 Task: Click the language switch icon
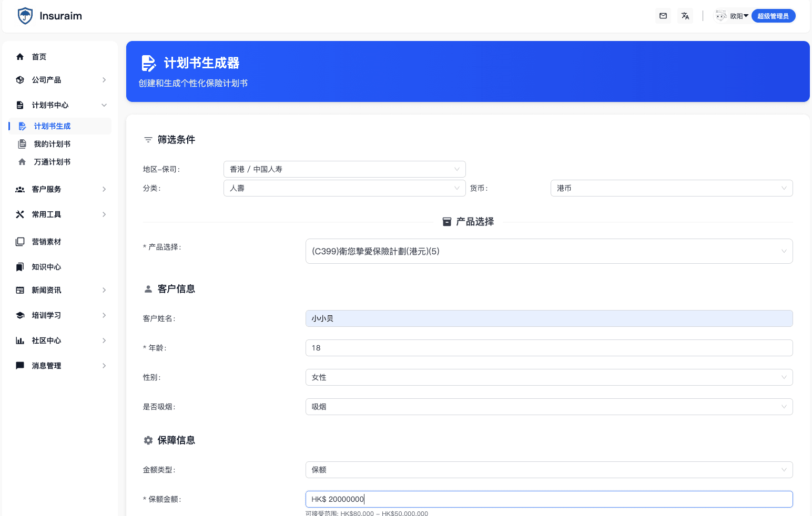(685, 16)
